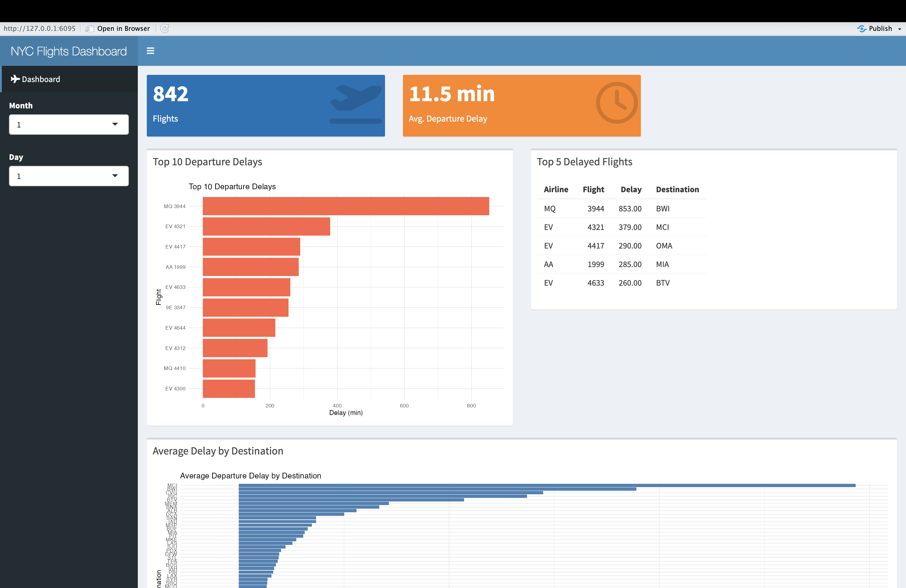Click destination BTV in table
The image size is (906, 588).
tap(663, 283)
